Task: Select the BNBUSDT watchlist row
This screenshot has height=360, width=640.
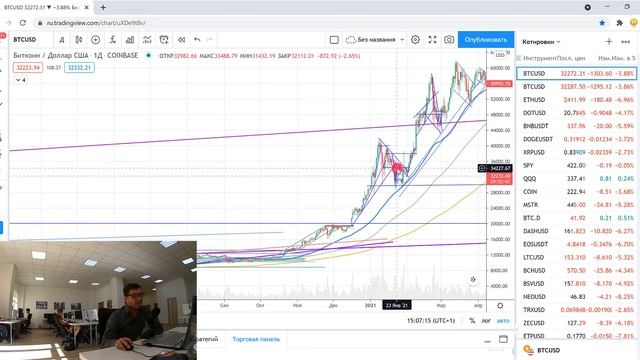Action: 576,126
